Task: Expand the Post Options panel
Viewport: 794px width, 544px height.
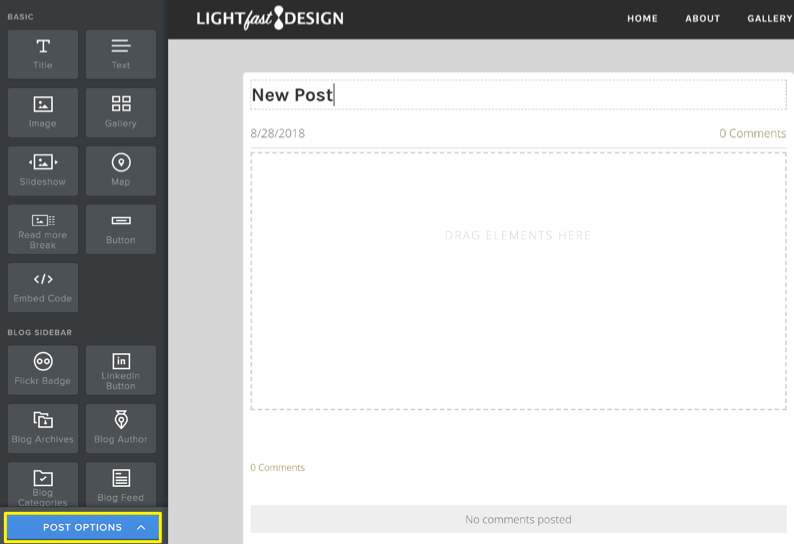Action: pos(83,527)
